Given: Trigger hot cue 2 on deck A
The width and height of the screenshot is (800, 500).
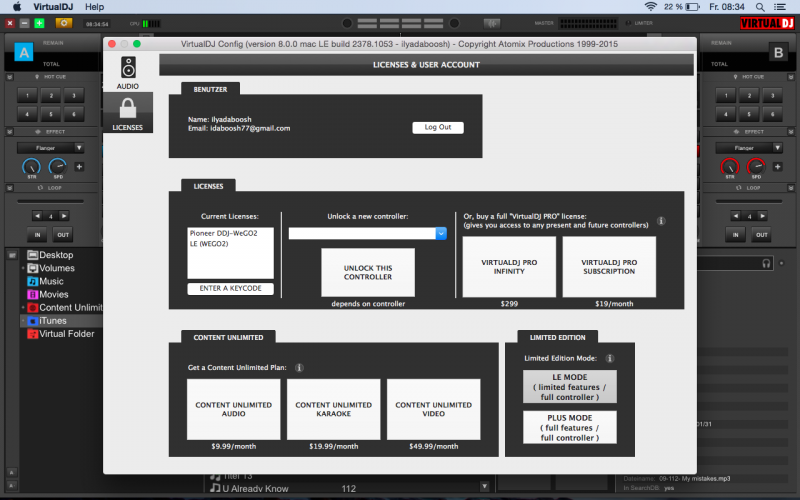Looking at the screenshot, I should pos(51,95).
